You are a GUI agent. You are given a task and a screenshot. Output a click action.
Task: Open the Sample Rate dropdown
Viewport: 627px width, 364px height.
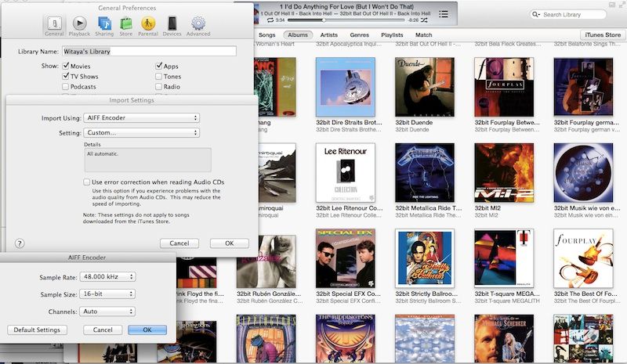110,277
